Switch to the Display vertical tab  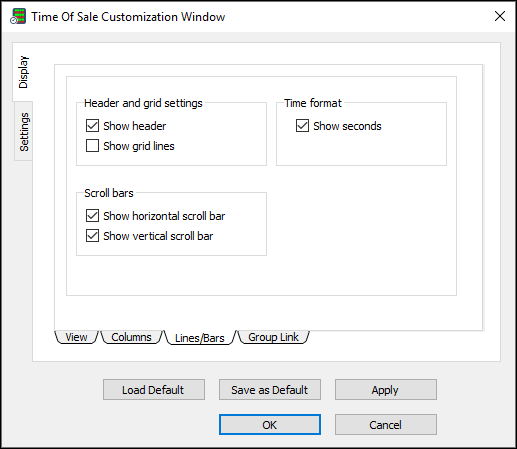(x=23, y=72)
